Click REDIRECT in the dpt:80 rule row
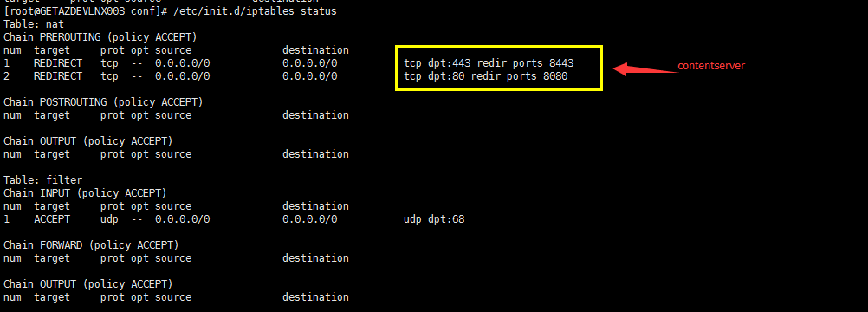Screen dimensions: 868x312 (x=57, y=76)
